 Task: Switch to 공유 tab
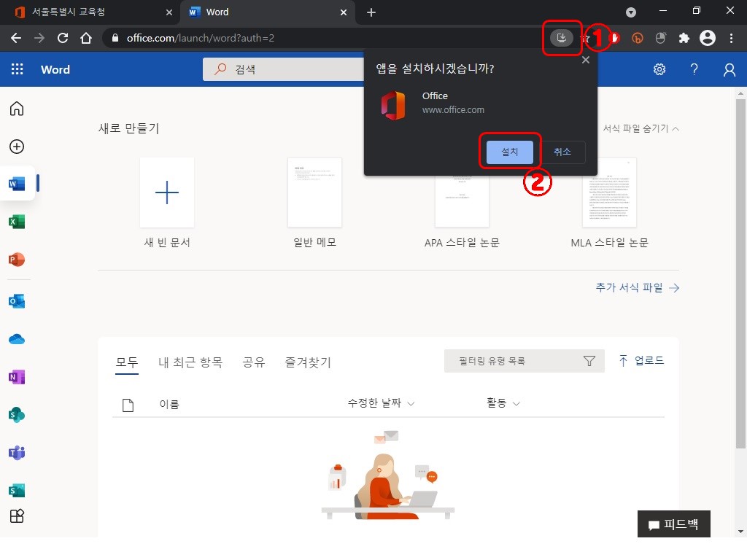253,362
